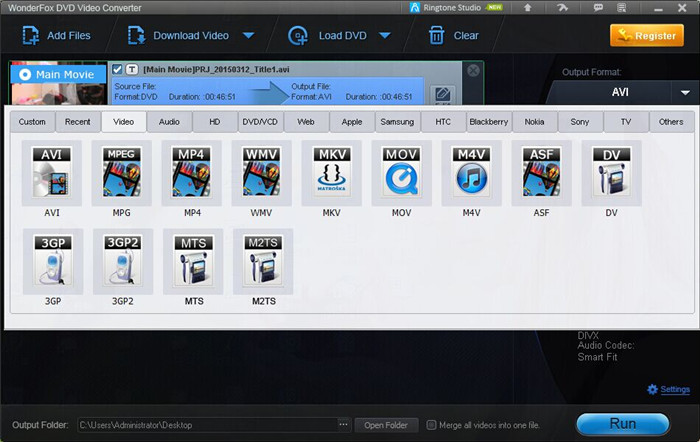
Task: Click the title bar share arrow icon
Action: click(562, 8)
